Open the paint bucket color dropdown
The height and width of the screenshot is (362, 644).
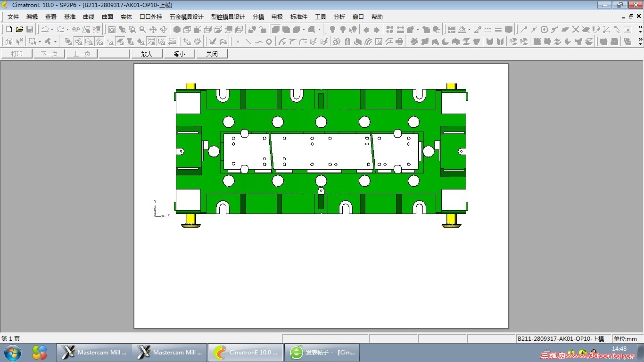point(469,29)
